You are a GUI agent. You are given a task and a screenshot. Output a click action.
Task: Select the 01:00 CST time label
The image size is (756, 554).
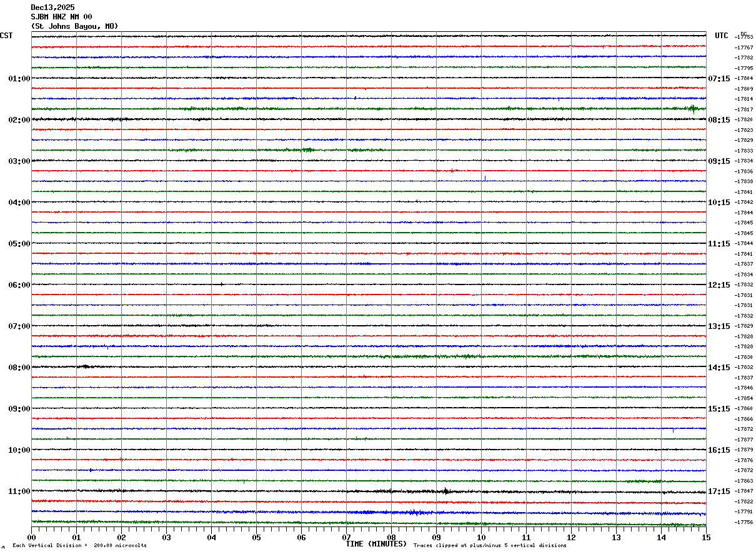19,79
